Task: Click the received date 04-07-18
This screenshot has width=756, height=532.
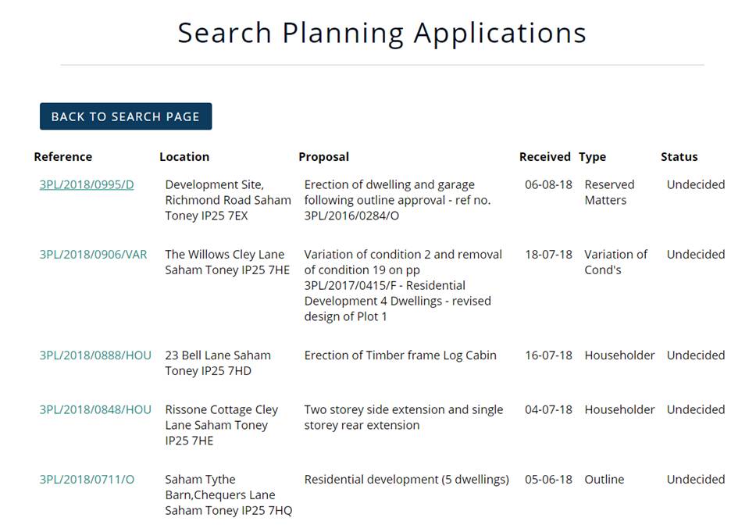Action: [549, 410]
